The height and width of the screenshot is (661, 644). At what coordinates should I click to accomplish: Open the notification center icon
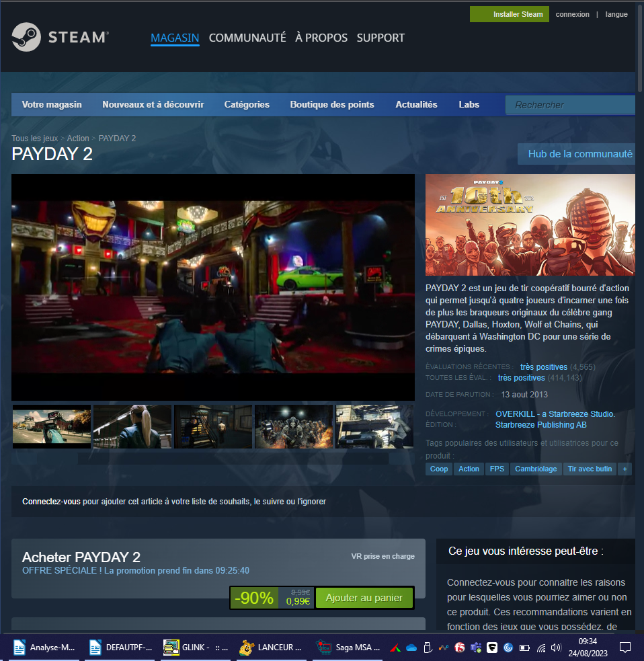point(625,648)
